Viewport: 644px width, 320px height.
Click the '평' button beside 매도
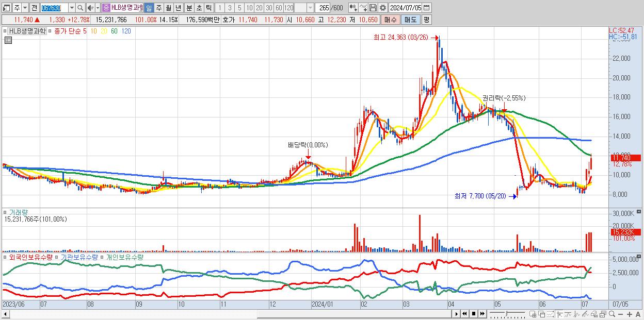pyautogui.click(x=426, y=20)
